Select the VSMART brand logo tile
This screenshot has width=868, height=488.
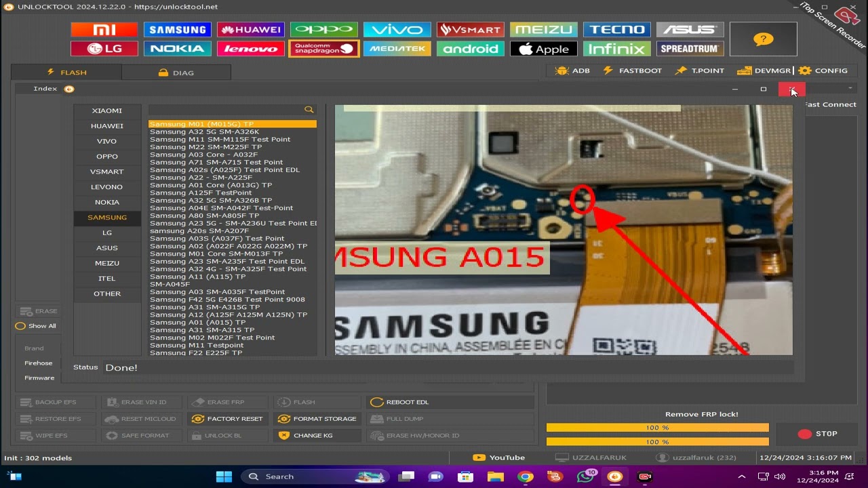470,30
